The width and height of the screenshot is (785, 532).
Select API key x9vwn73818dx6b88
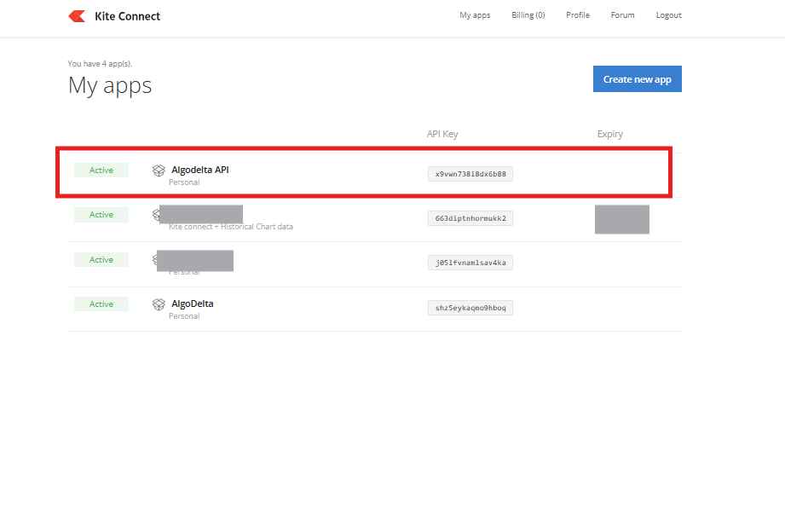tap(470, 174)
